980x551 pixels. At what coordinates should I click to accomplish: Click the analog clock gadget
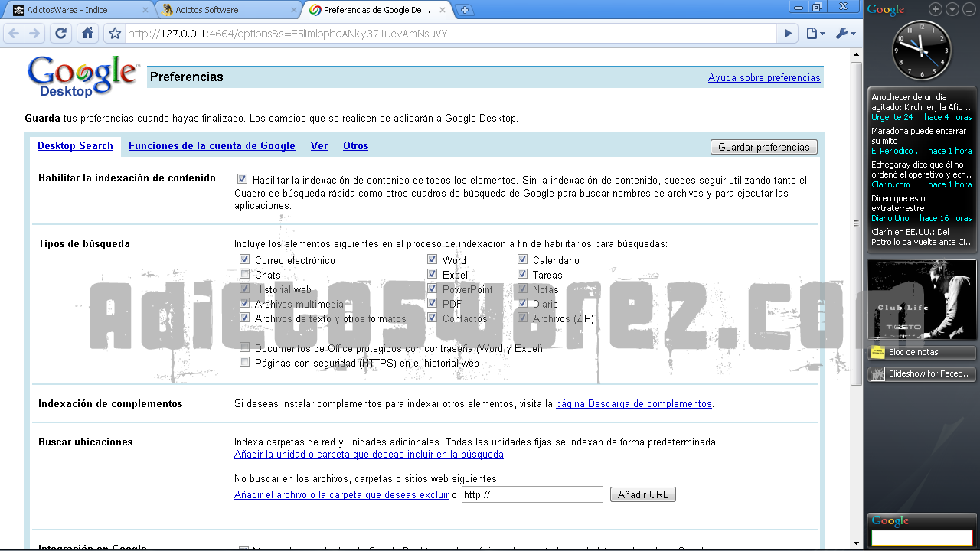[922, 51]
